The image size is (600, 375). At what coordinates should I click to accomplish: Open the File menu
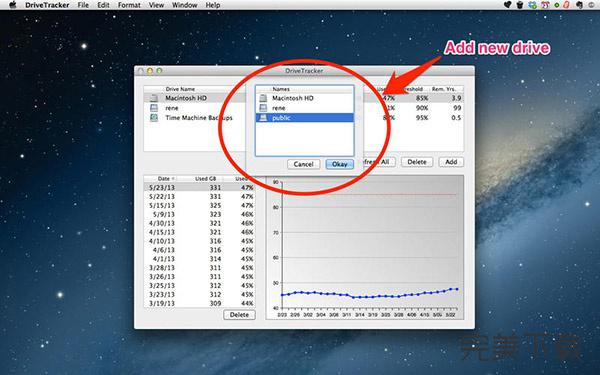83,5
